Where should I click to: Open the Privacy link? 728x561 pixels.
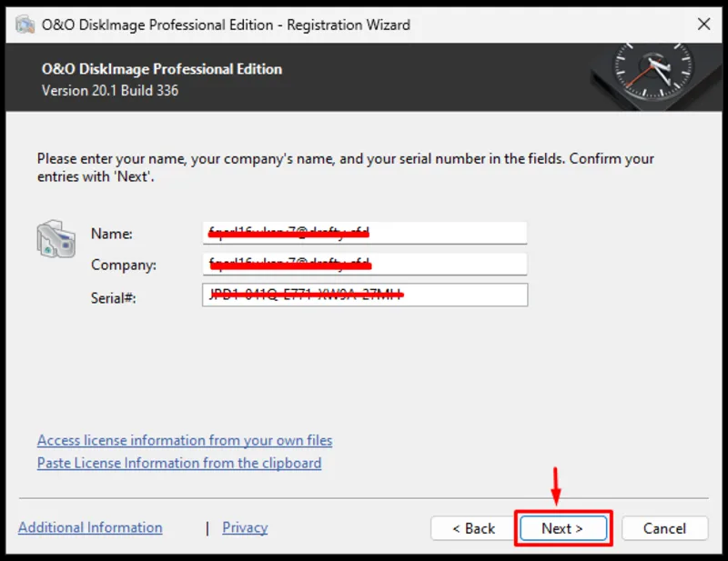click(245, 527)
